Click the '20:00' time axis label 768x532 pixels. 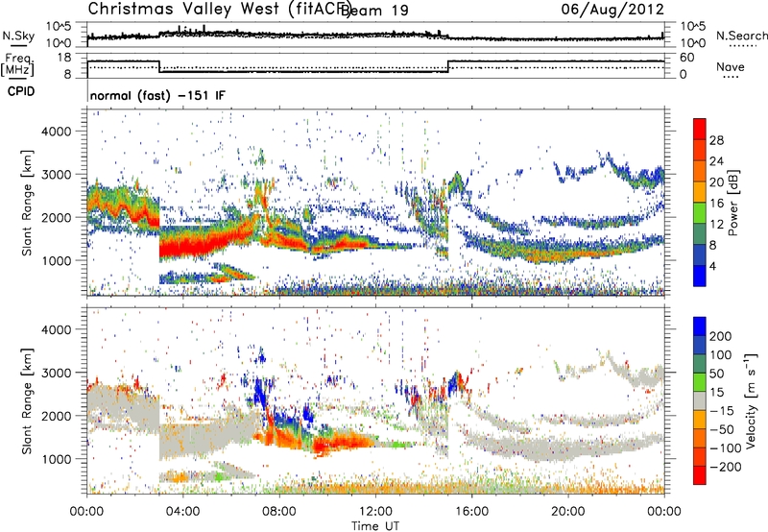(567, 512)
